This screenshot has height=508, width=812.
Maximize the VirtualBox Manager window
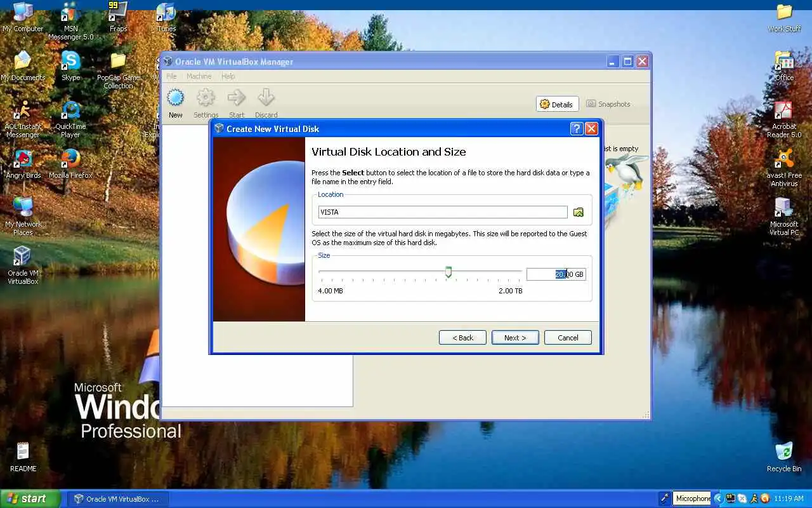click(x=627, y=62)
